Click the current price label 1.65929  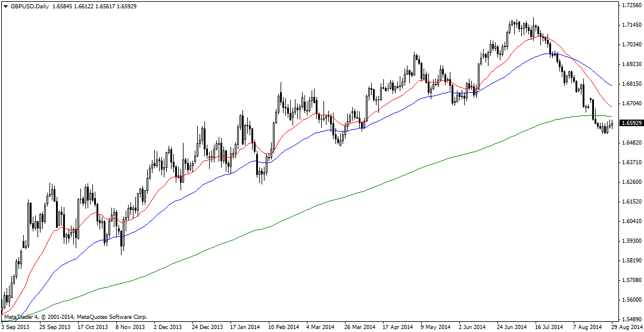coord(631,123)
